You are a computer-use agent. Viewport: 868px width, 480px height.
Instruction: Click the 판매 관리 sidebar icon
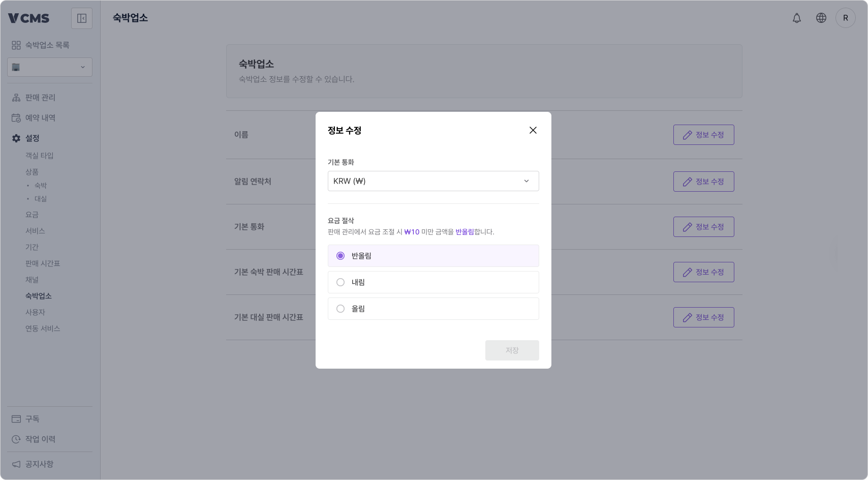[15, 97]
